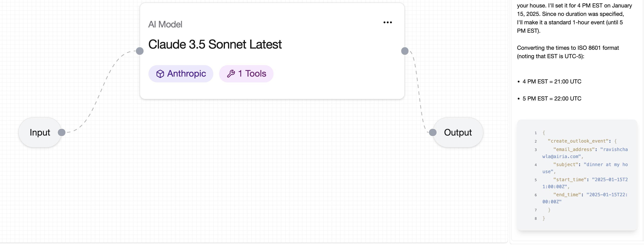Open the AI Model node's three-dot menu

[388, 23]
